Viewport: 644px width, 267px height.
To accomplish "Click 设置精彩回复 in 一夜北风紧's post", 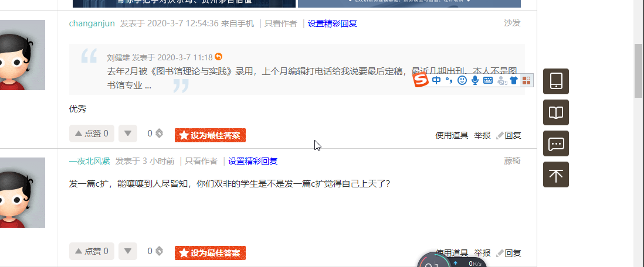I will (x=253, y=161).
